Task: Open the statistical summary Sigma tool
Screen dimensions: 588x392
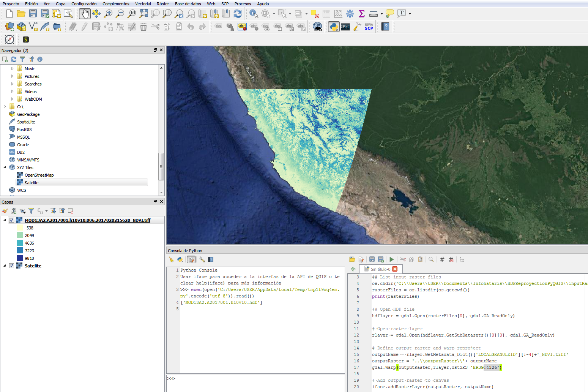Action: (361, 14)
